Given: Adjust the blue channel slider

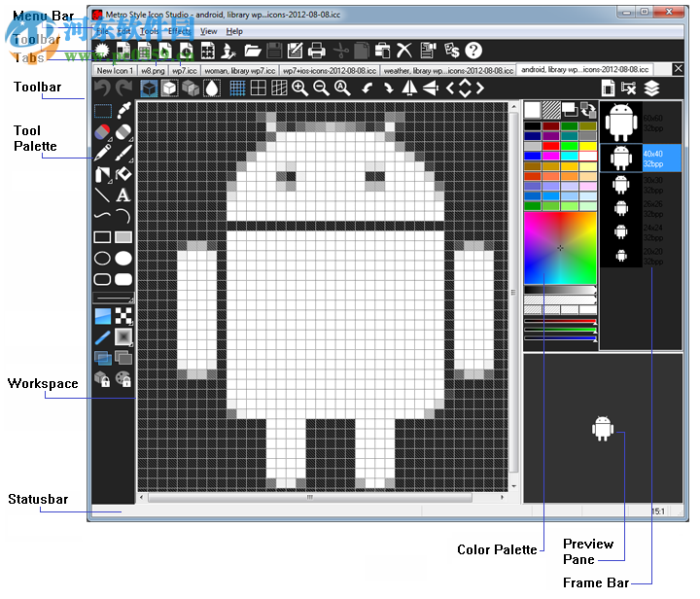Looking at the screenshot, I should [560, 338].
